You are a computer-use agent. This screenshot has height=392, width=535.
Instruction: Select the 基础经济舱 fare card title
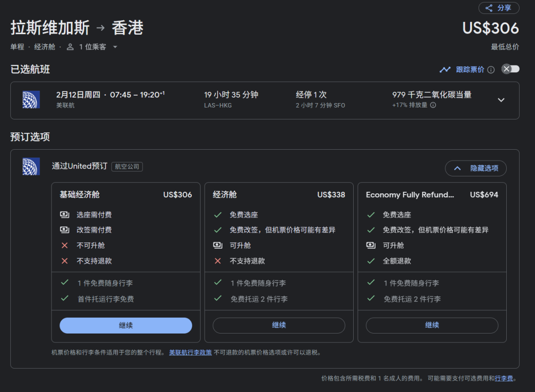(x=80, y=195)
